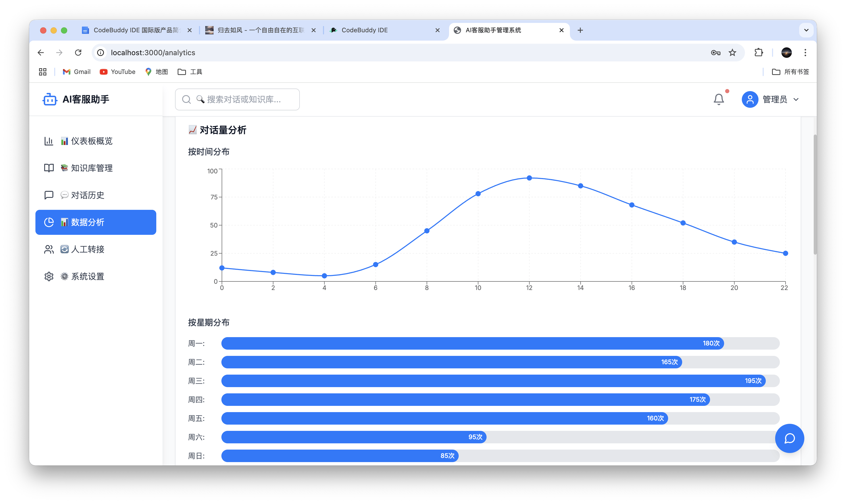Open the browser extensions puzzle icon
This screenshot has width=846, height=504.
coord(758,53)
